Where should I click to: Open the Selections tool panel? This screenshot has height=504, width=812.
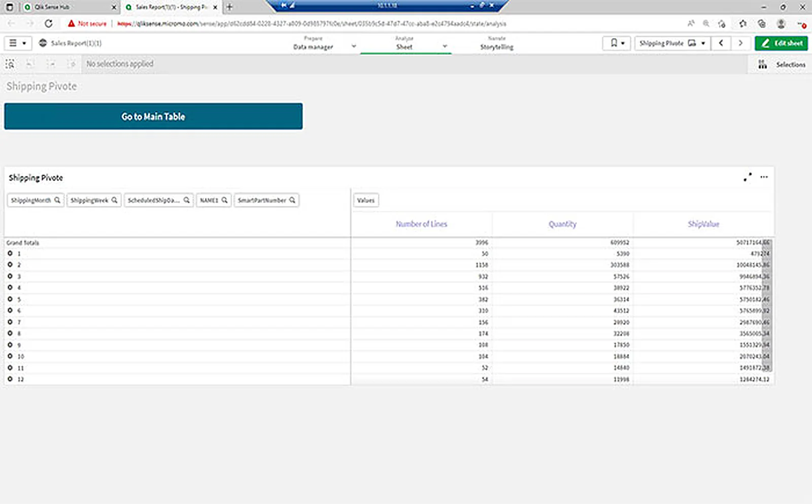click(x=782, y=64)
